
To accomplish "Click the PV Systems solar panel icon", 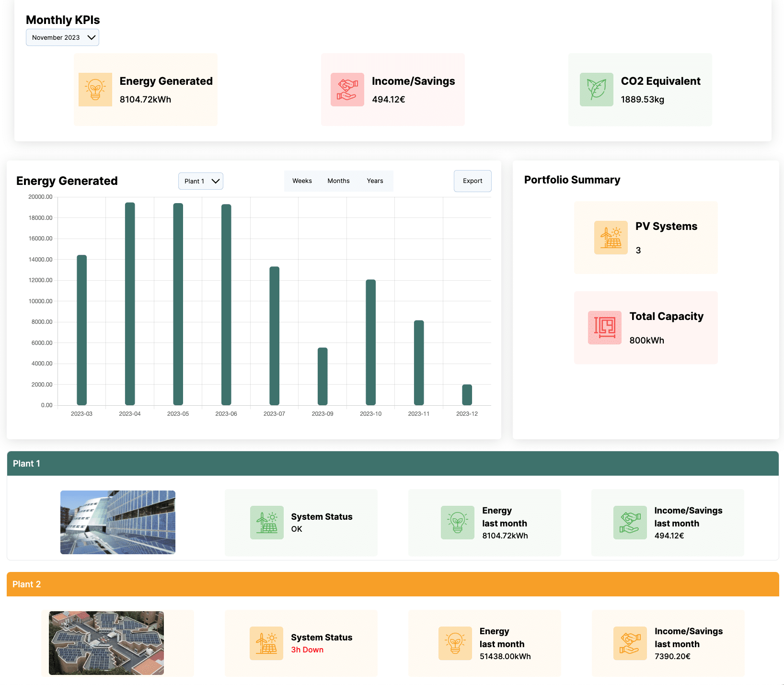I will (611, 238).
